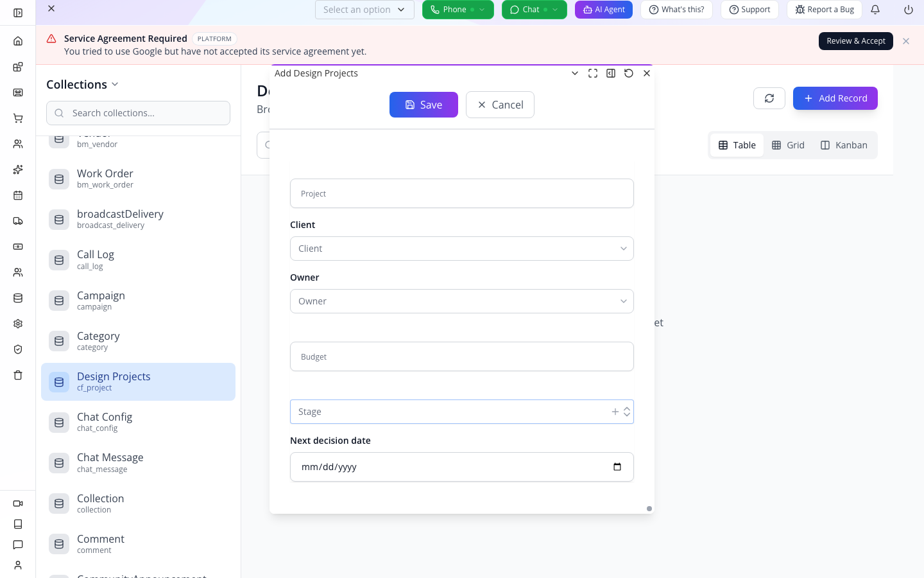Open the database icon in left sidebar
This screenshot has width=924, height=578.
tap(18, 298)
